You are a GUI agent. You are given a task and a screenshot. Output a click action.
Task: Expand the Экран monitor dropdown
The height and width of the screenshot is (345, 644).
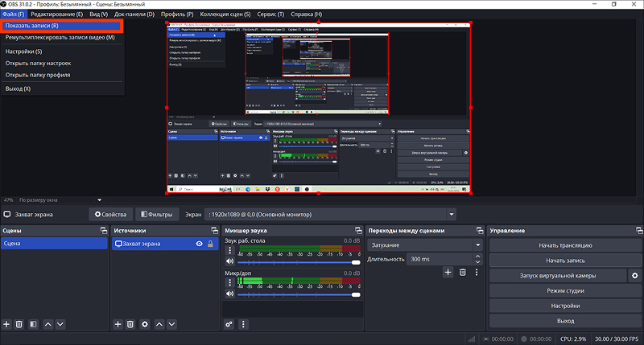coord(452,214)
